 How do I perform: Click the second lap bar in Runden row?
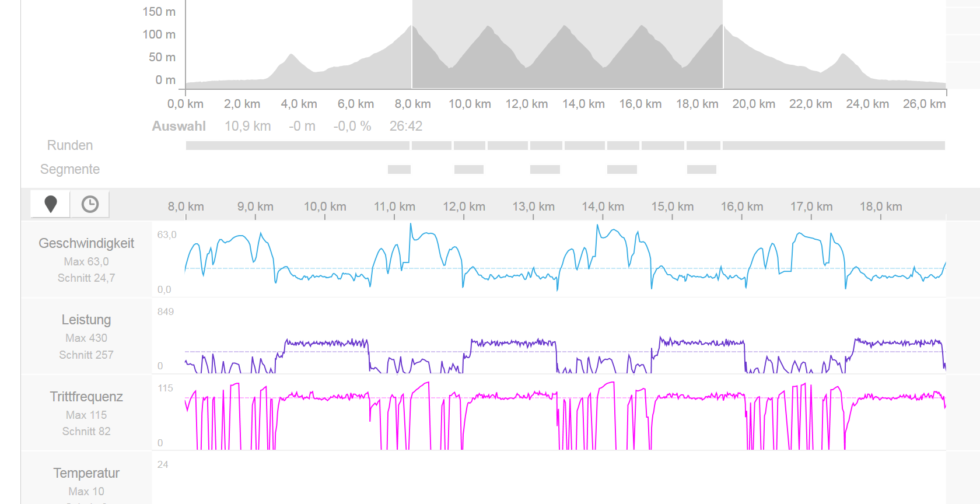point(432,146)
